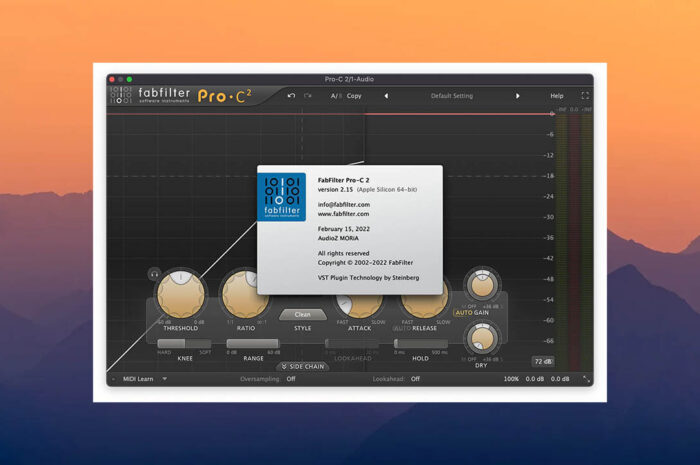
Task: Click the blue FabFilter logo in the about dialog
Action: (282, 197)
